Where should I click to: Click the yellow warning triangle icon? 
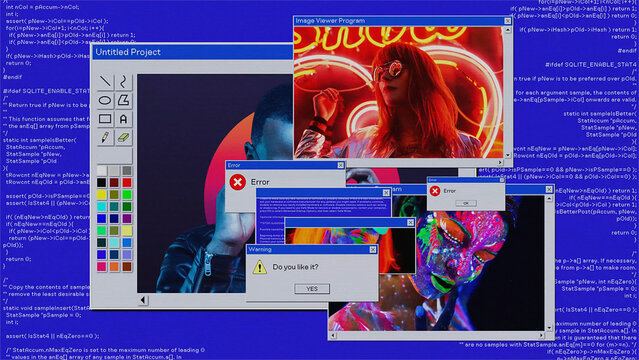click(260, 267)
